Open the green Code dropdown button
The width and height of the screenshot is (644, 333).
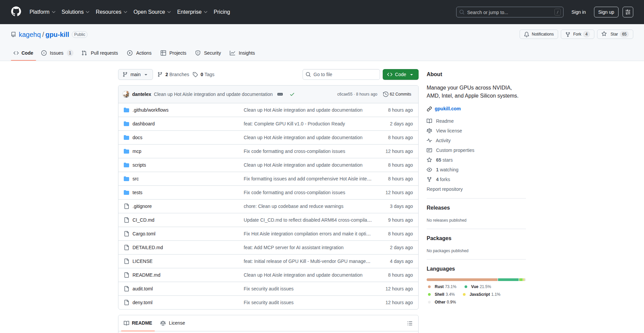coord(400,74)
